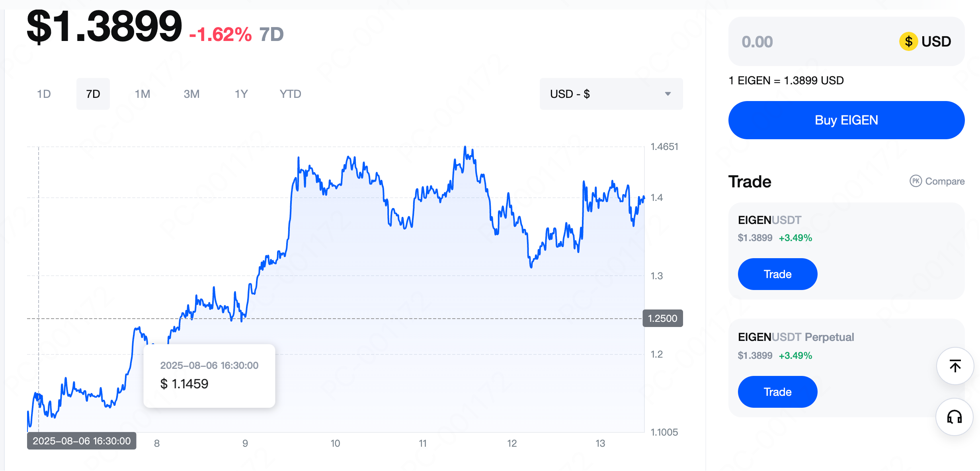Click the yellow dollar coin icon

click(x=908, y=41)
